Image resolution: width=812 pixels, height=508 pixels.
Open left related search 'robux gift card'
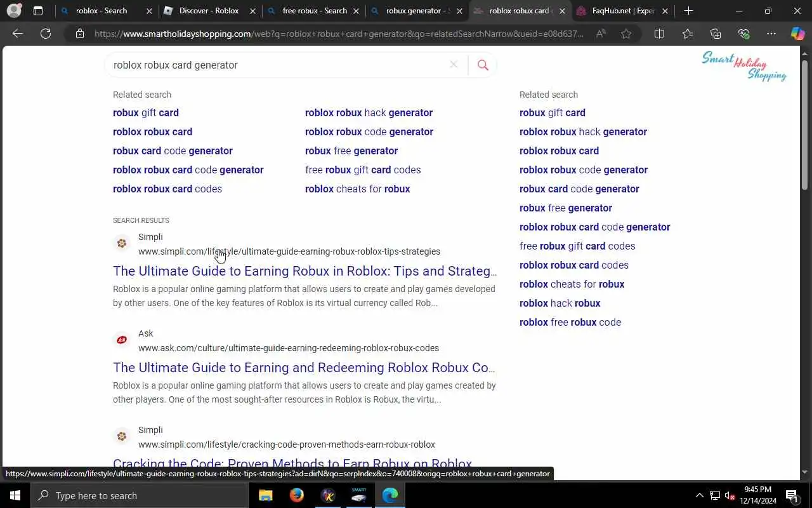[146, 112]
